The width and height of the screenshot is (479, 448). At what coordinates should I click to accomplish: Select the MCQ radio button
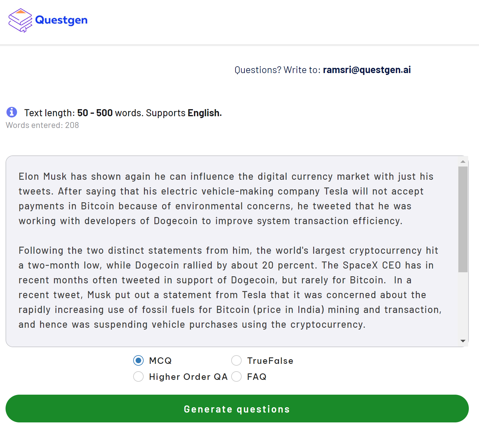[x=138, y=360]
